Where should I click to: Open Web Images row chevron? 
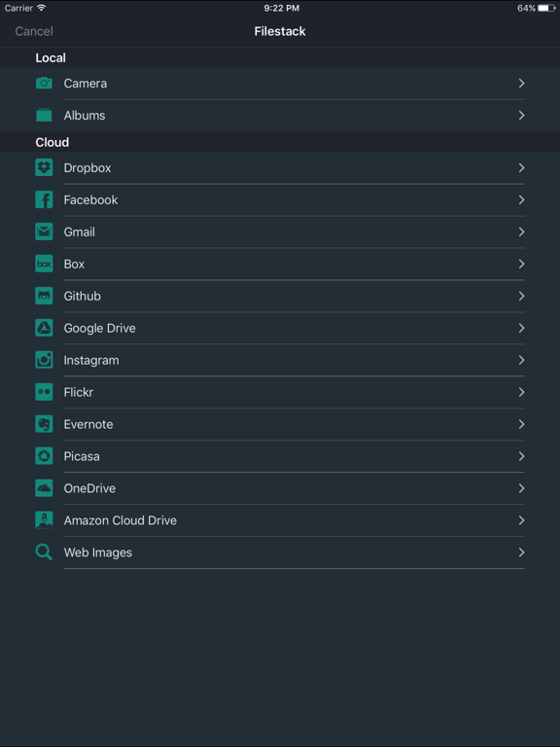point(521,552)
